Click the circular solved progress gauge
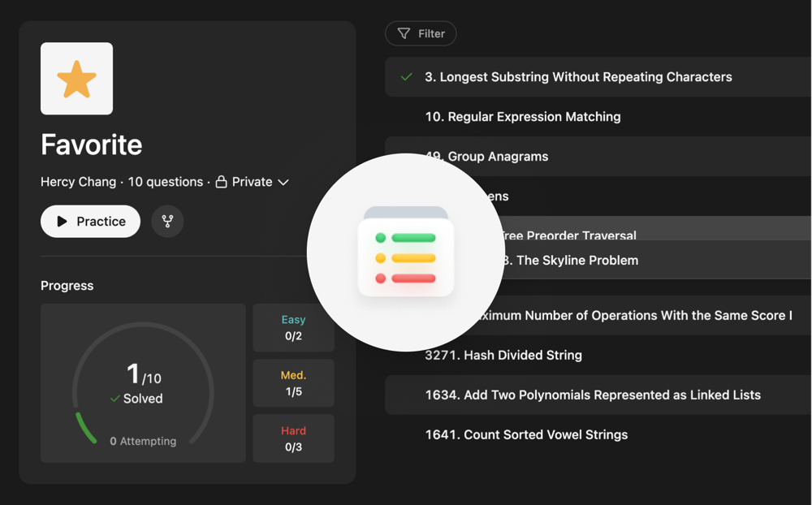Viewport: 812px width, 505px height. [x=143, y=383]
